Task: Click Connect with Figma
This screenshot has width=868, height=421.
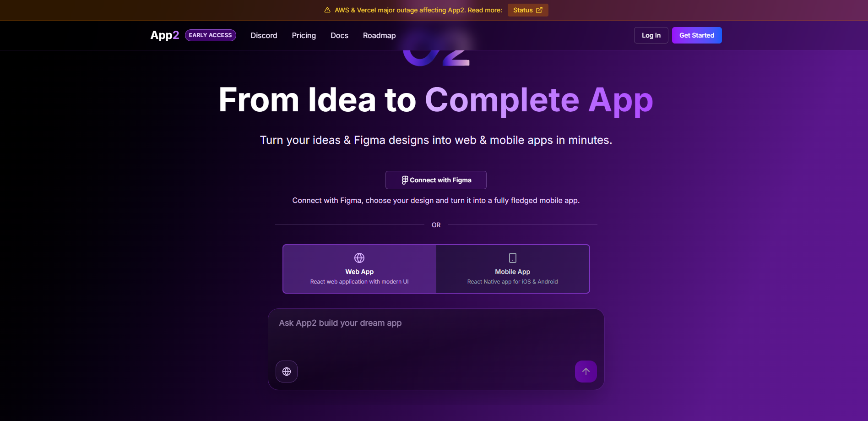Action: click(x=435, y=180)
